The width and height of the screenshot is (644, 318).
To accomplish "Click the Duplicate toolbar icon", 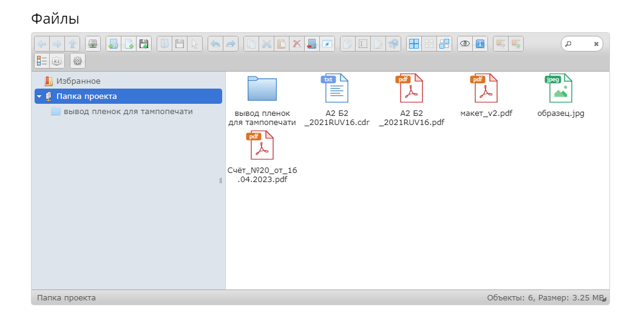I will point(347,44).
